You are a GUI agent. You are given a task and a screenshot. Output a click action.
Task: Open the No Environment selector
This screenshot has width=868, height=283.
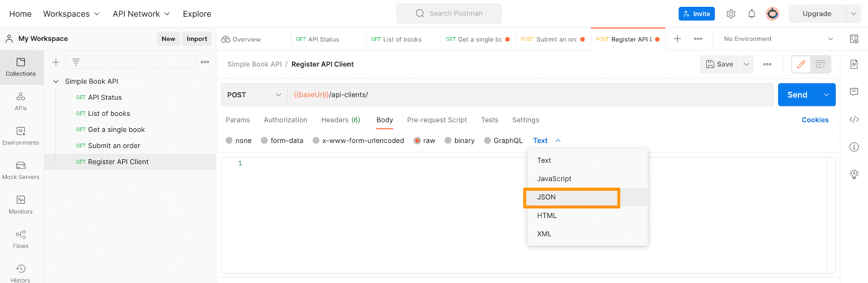(x=779, y=38)
